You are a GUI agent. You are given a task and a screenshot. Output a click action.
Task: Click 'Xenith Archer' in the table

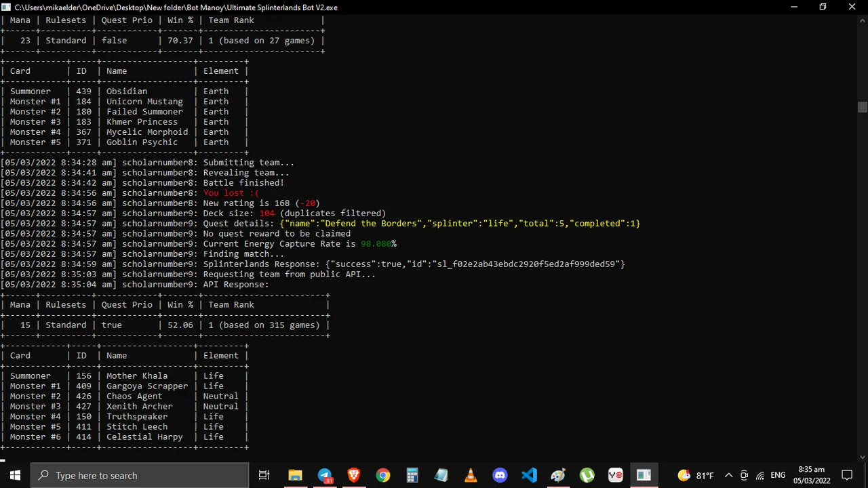[140, 407]
